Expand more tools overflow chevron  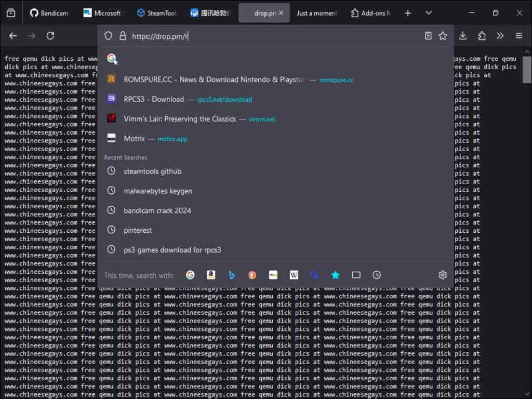pyautogui.click(x=500, y=36)
